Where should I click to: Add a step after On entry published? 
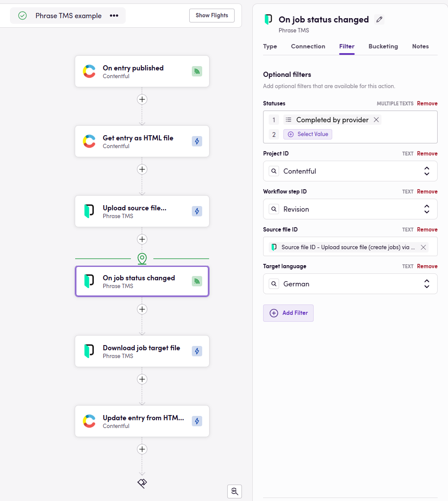(x=142, y=99)
